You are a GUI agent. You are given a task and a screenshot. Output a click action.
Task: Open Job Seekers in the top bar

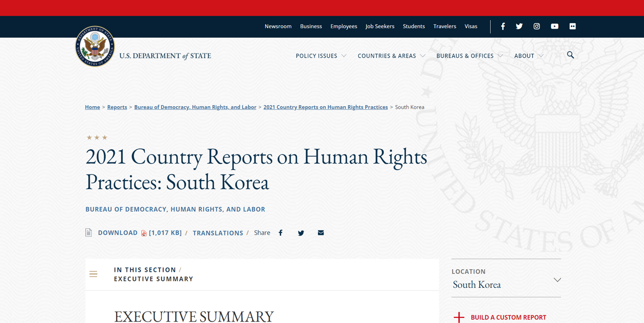(380, 26)
